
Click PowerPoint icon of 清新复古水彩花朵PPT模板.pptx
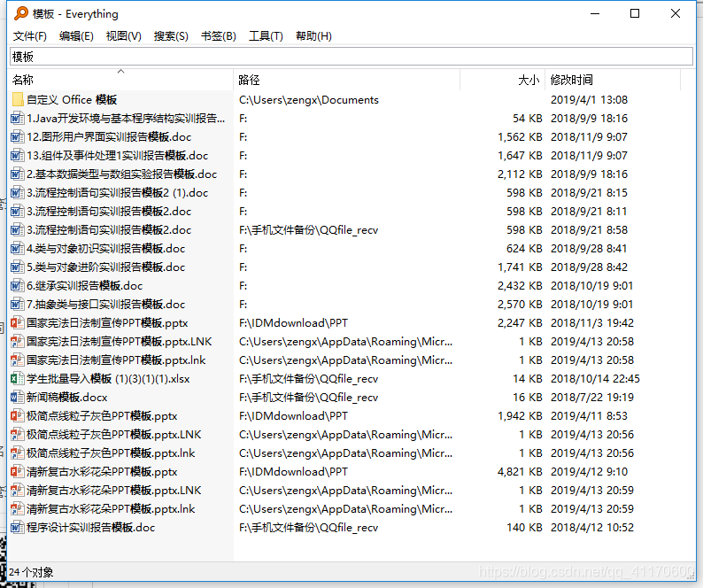(18, 472)
